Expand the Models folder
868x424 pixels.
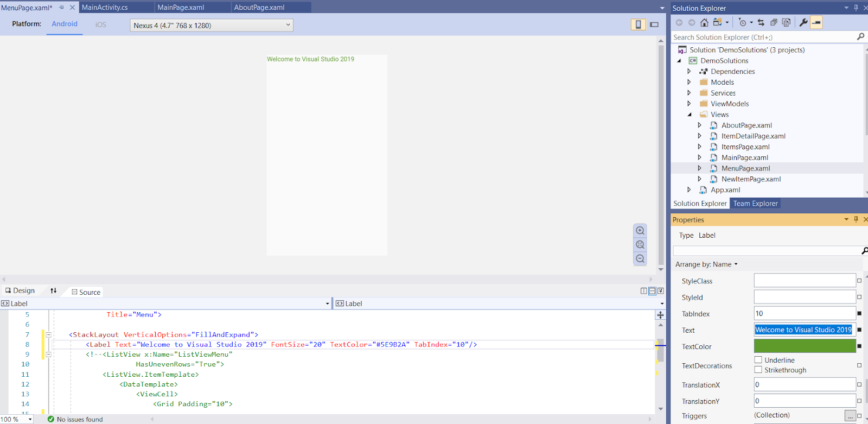click(x=689, y=82)
